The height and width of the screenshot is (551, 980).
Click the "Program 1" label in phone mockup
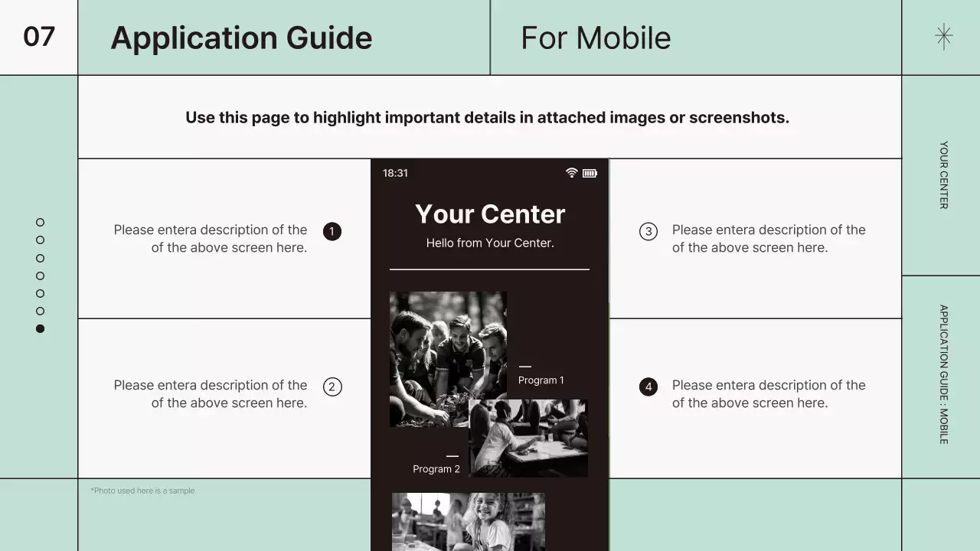coord(541,380)
